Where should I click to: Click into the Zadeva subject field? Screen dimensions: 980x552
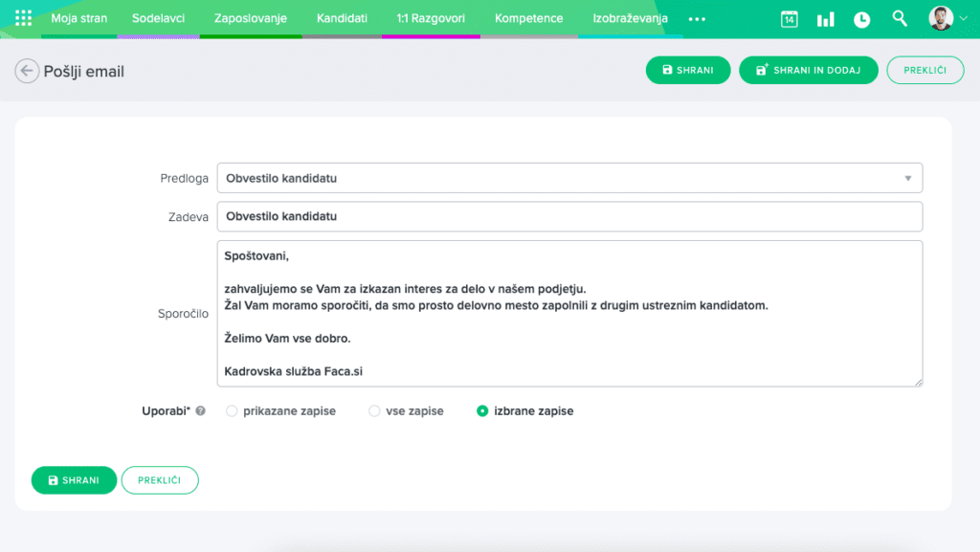pyautogui.click(x=569, y=216)
